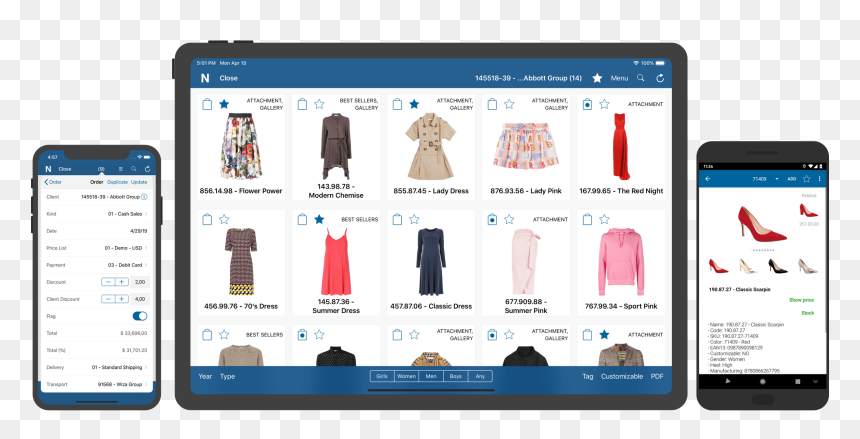Select the Women segment
Screen dimensions: 860x439
(x=406, y=376)
